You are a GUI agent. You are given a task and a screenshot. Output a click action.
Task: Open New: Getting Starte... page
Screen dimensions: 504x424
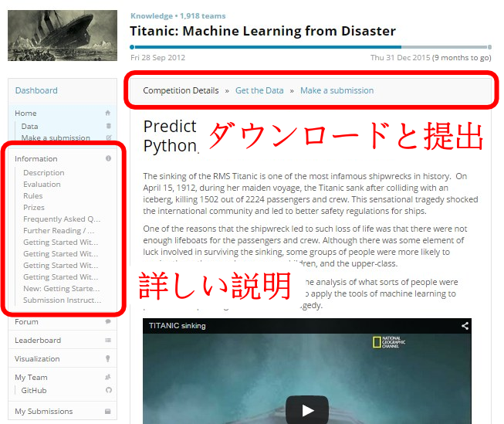(62, 289)
